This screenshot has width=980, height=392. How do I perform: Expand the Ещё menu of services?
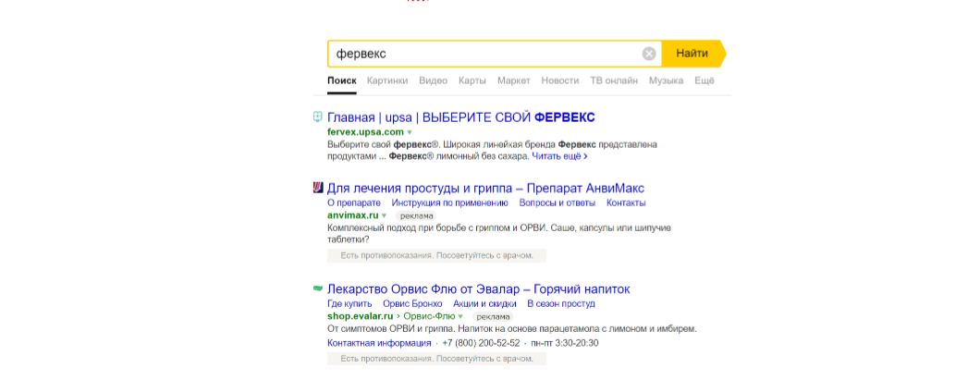[x=704, y=80]
